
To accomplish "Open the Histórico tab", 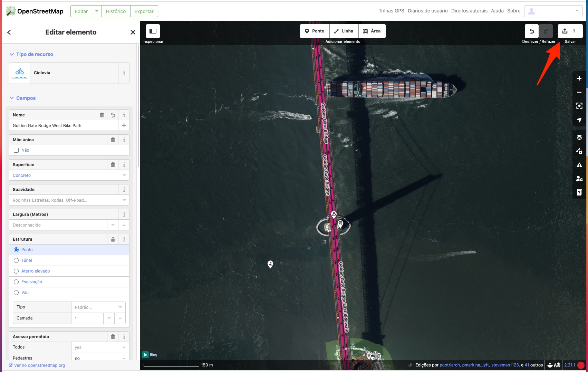I will click(116, 11).
